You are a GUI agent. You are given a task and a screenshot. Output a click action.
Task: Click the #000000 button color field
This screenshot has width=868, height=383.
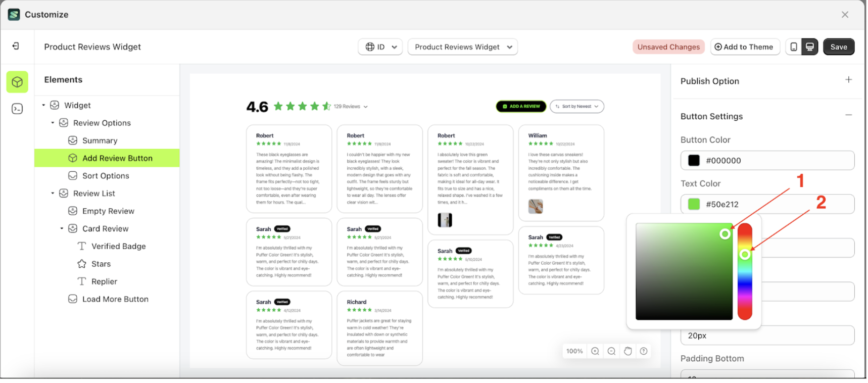pos(767,160)
